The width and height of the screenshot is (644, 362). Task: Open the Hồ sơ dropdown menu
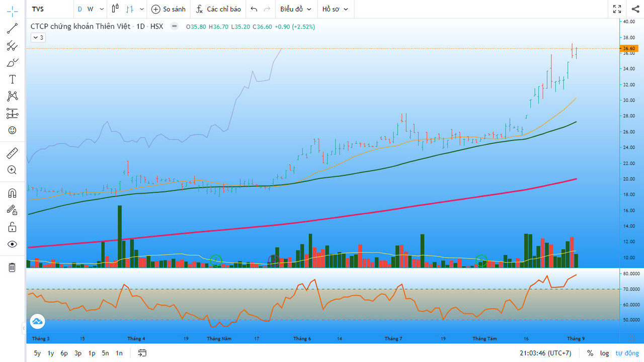point(336,9)
